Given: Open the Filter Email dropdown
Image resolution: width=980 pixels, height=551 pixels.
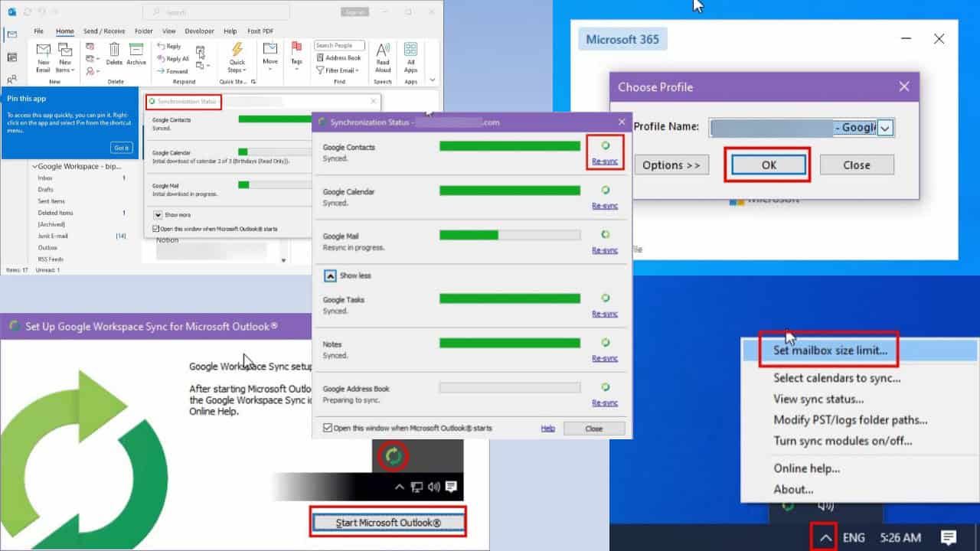Looking at the screenshot, I should (338, 70).
